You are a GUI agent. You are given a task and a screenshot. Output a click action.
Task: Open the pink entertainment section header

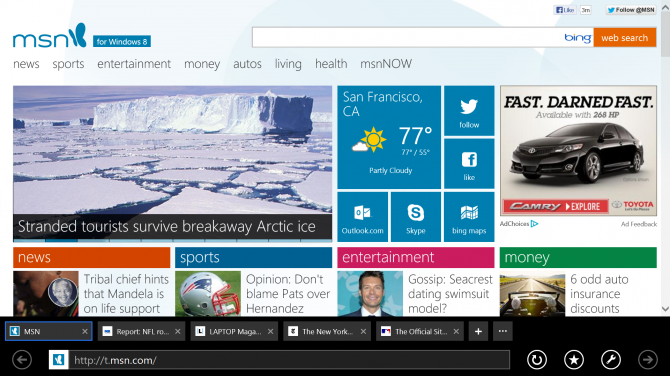[x=416, y=257]
